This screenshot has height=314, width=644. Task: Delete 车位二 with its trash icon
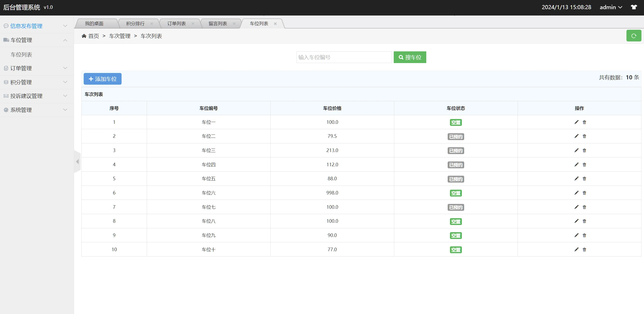(x=584, y=136)
